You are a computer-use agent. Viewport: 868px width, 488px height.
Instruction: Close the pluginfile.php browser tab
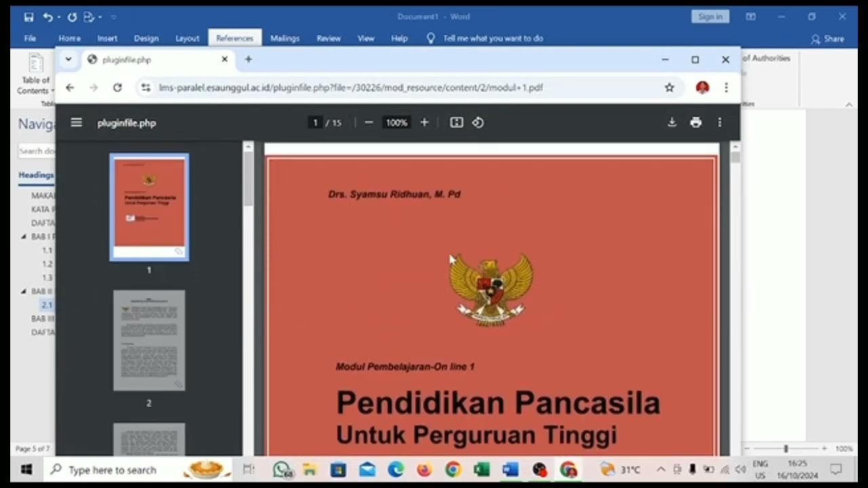224,60
